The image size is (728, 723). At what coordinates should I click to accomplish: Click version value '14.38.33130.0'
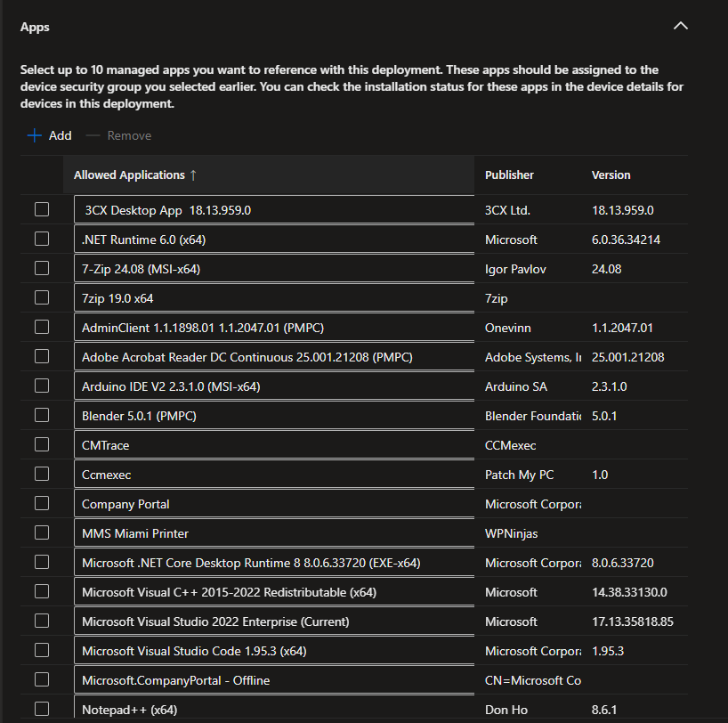629,592
